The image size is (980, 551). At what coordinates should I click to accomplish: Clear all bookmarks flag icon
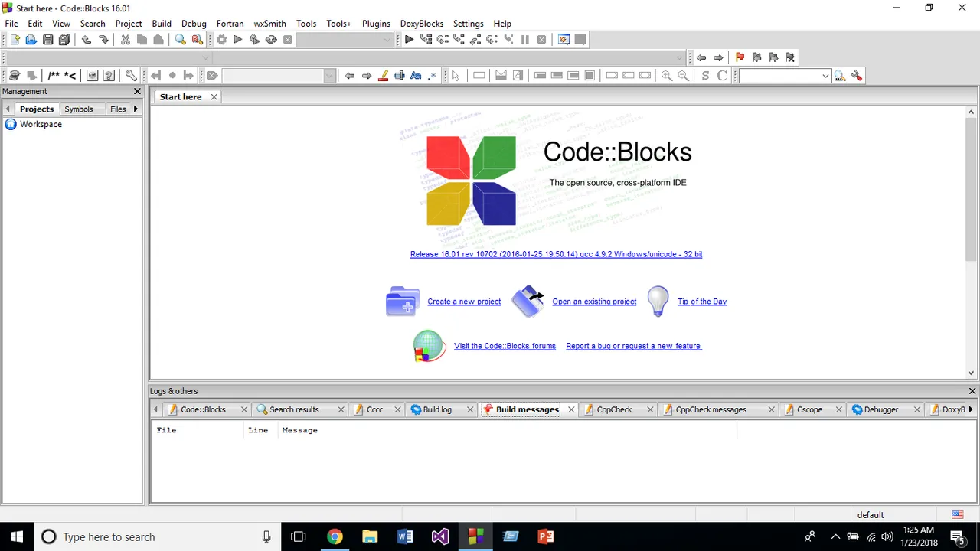tap(790, 57)
